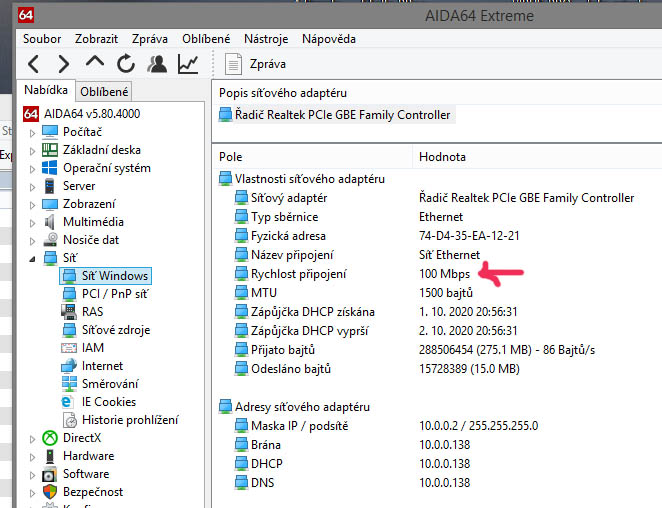The height and width of the screenshot is (508, 662).
Task: Collapse the Síť tree node
Action: (33, 259)
